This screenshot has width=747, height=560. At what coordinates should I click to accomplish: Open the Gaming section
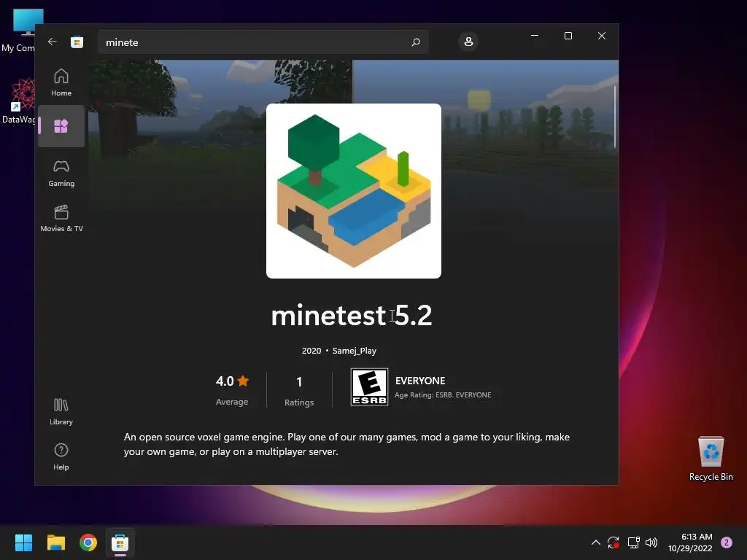pyautogui.click(x=61, y=174)
